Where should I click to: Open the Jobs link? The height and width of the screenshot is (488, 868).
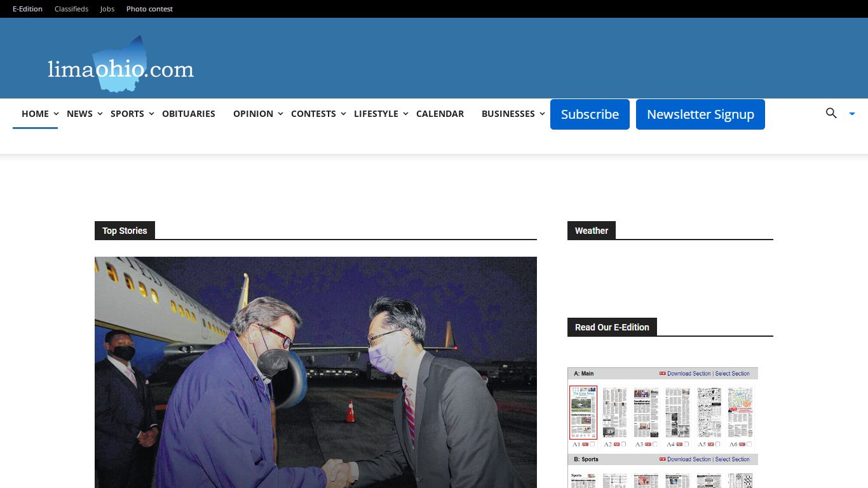(x=107, y=9)
